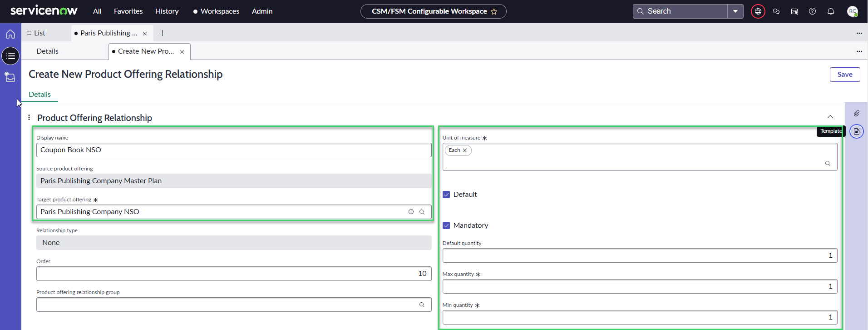The width and height of the screenshot is (868, 330).
Task: Click the globe scope selector icon
Action: pyautogui.click(x=758, y=11)
